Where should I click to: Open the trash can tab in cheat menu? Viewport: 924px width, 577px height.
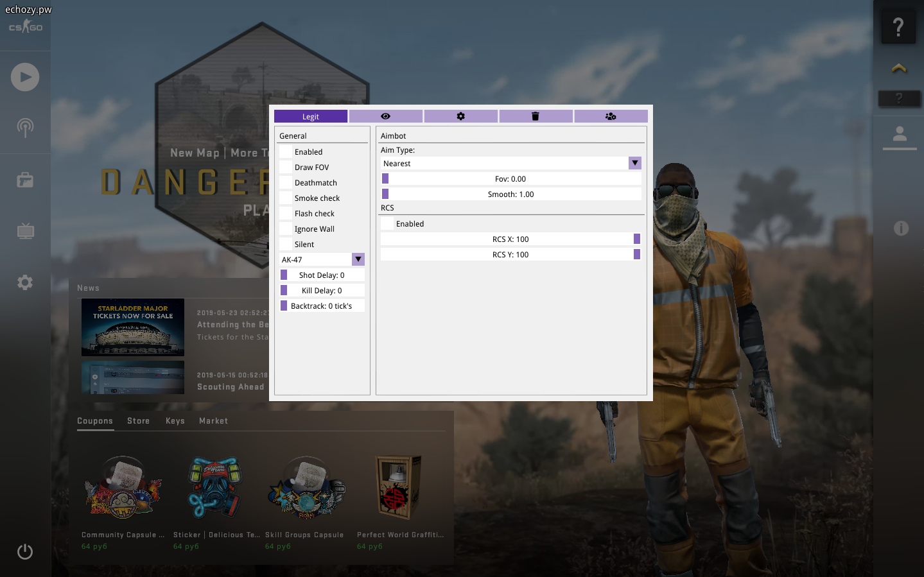536,116
